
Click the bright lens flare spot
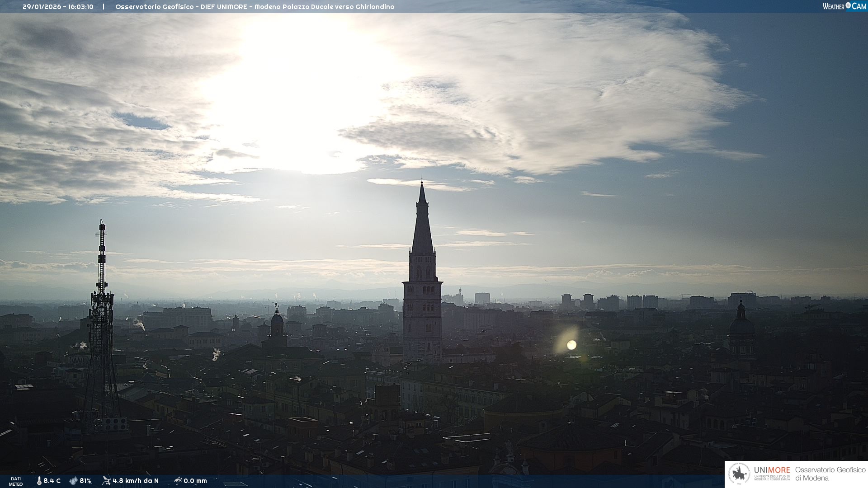click(x=571, y=345)
